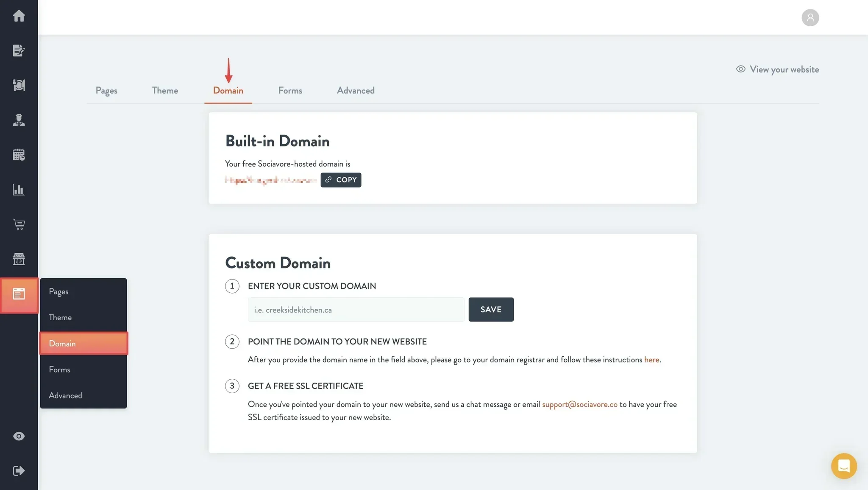This screenshot has width=868, height=490.
Task: Click the logout arrow icon in sidebar
Action: click(x=19, y=471)
